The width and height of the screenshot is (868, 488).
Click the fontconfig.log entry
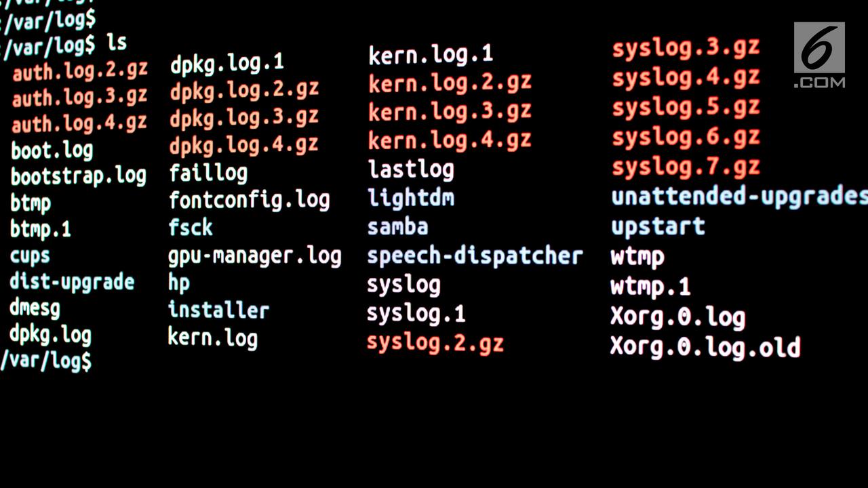249,201
